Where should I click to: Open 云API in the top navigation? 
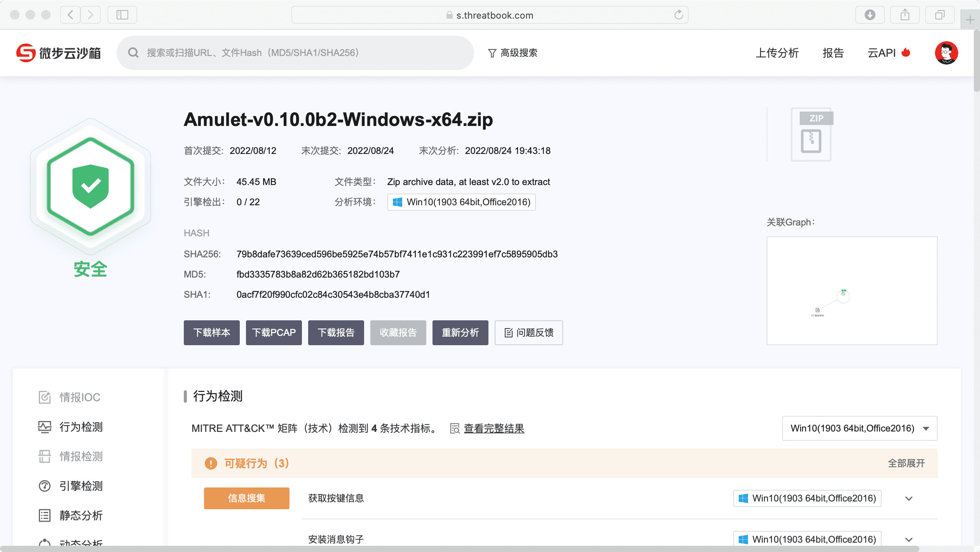882,53
